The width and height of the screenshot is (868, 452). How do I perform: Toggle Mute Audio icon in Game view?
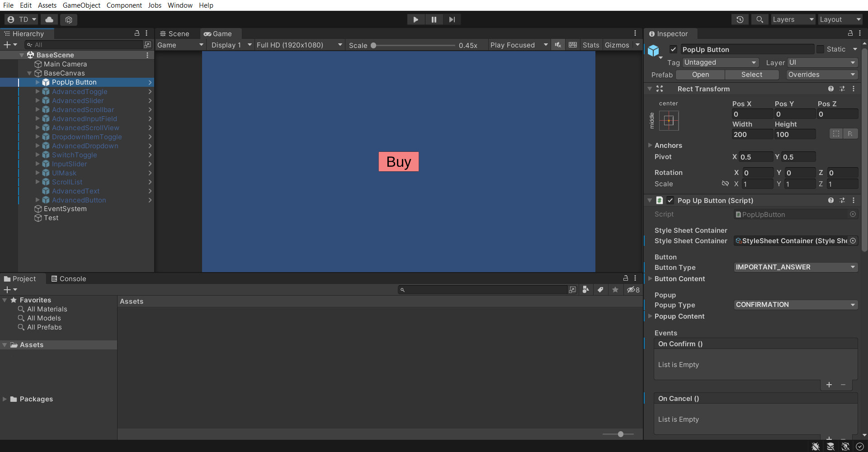[558, 45]
